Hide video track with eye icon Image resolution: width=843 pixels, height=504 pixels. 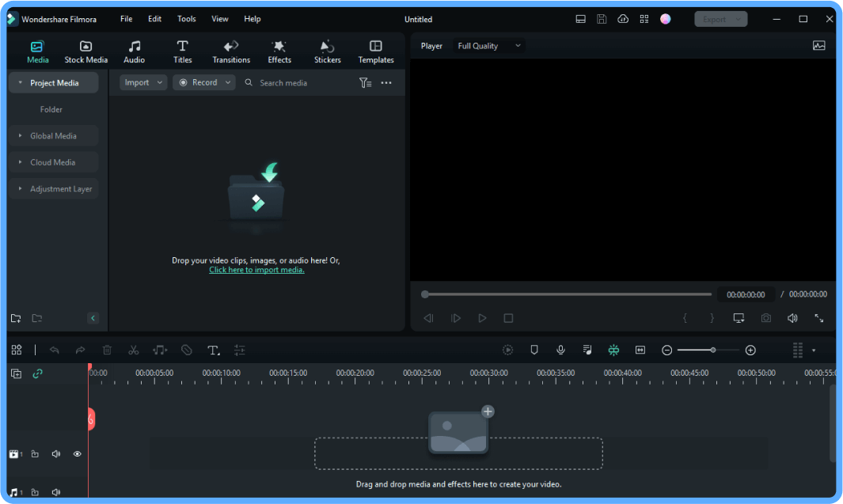78,454
